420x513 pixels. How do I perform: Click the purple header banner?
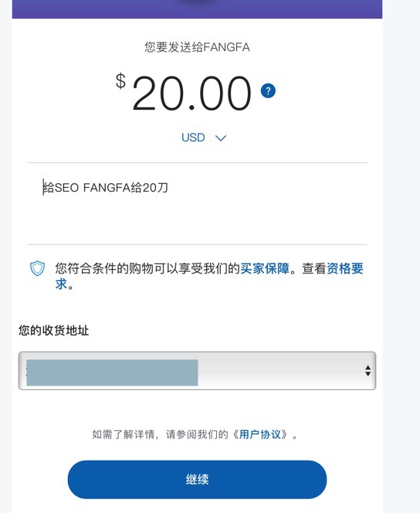[x=197, y=8]
